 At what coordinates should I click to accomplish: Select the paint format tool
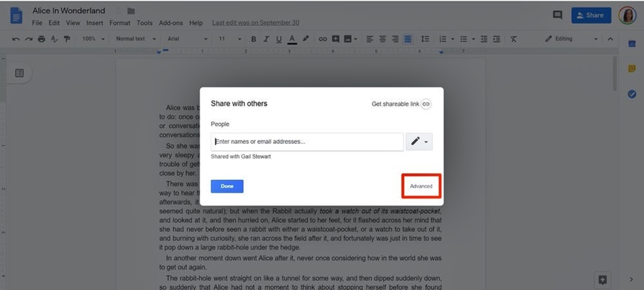67,39
